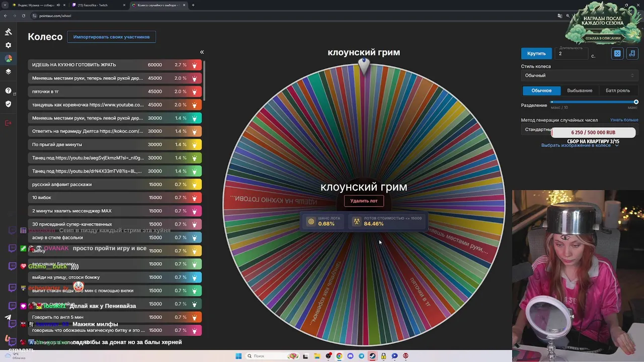Select the Выбывание wheel mode

tap(580, 90)
